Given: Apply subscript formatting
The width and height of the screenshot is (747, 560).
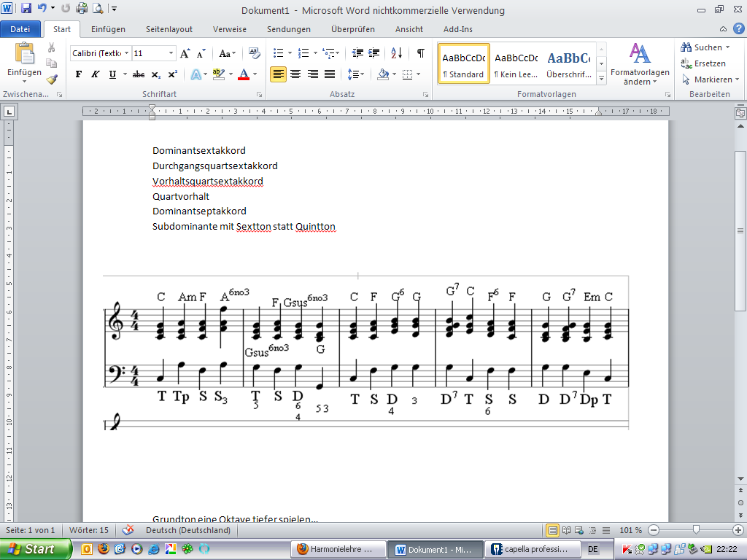Looking at the screenshot, I should coord(156,74).
